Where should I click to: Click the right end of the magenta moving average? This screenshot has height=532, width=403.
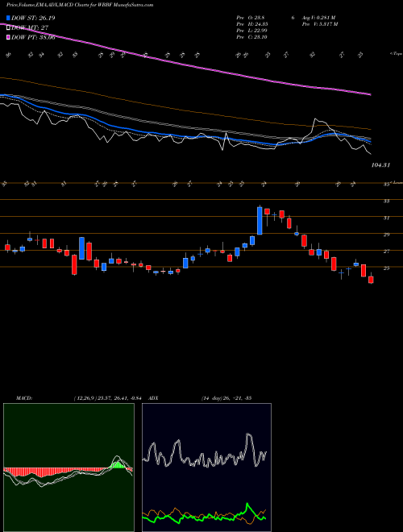point(369,94)
